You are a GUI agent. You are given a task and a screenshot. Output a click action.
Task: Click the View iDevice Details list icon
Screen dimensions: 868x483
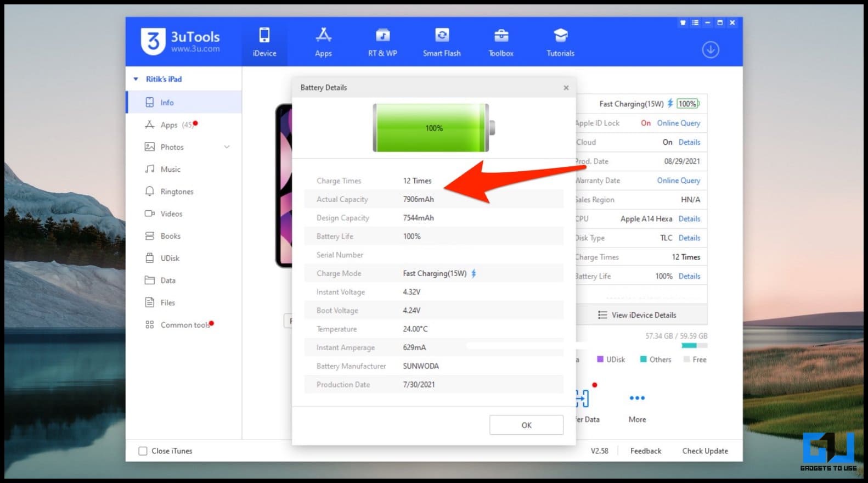[602, 315]
